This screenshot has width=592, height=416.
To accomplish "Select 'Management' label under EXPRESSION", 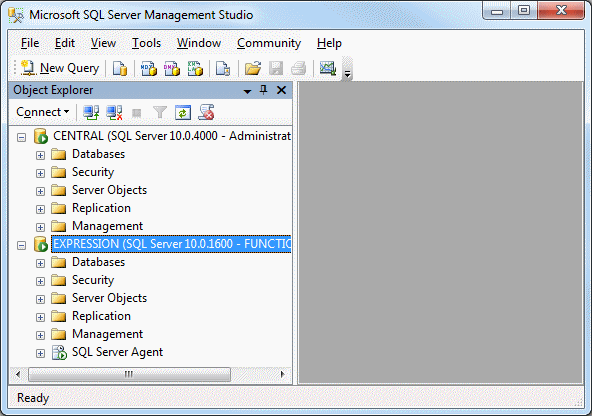I will [108, 334].
